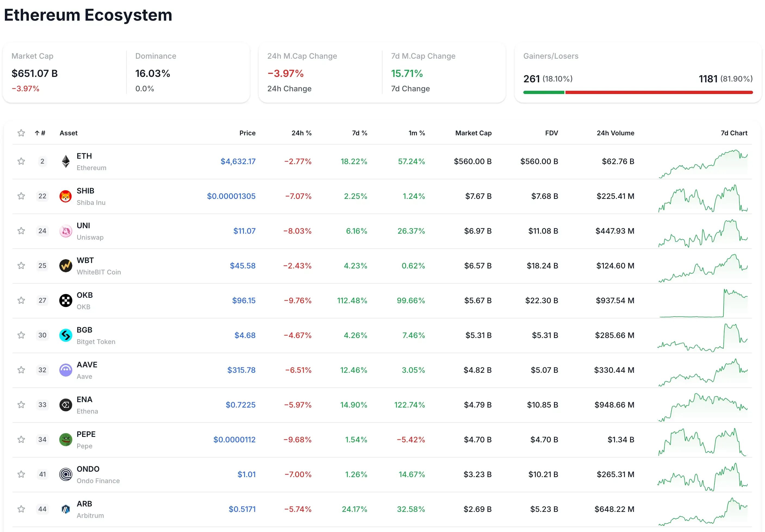Click the rank sort arrow above the number column

[x=37, y=133]
